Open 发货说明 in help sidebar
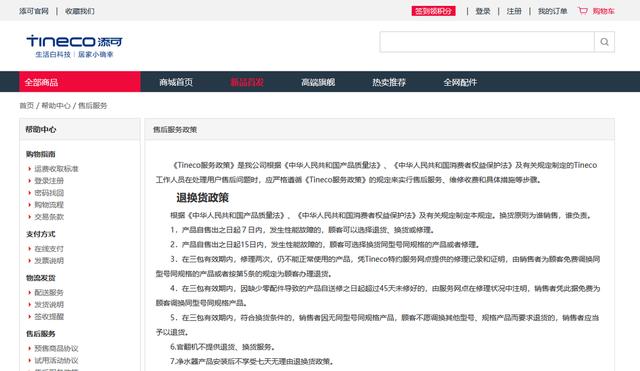This screenshot has height=371, width=640. tap(49, 304)
